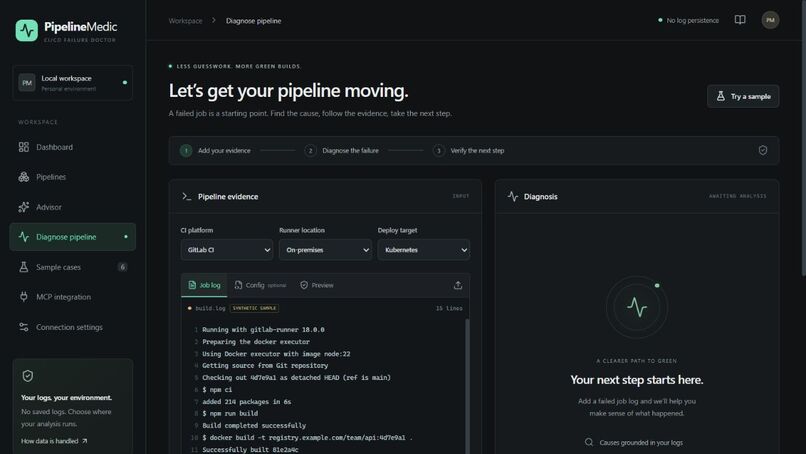This screenshot has height=454, width=806.
Task: Click log line Running with gitlab-runner 18.0.0
Action: pos(263,330)
